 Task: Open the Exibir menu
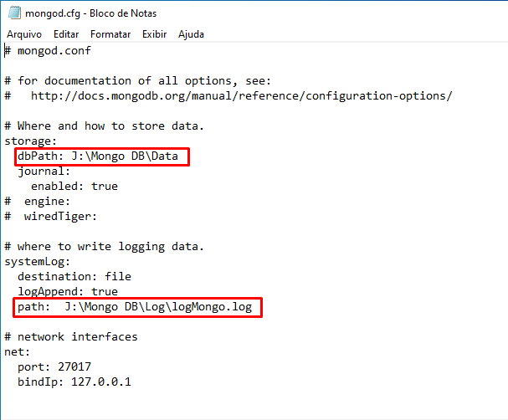pyautogui.click(x=155, y=34)
